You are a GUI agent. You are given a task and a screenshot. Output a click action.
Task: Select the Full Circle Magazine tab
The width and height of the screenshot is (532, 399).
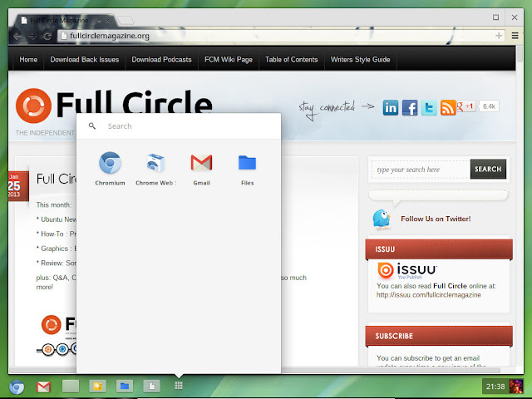pyautogui.click(x=64, y=20)
